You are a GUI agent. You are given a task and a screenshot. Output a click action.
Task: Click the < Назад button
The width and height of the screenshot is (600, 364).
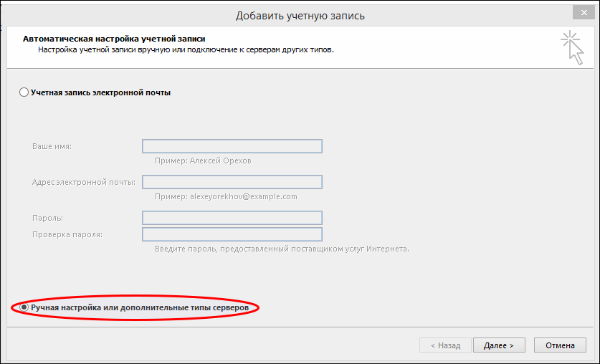click(445, 345)
